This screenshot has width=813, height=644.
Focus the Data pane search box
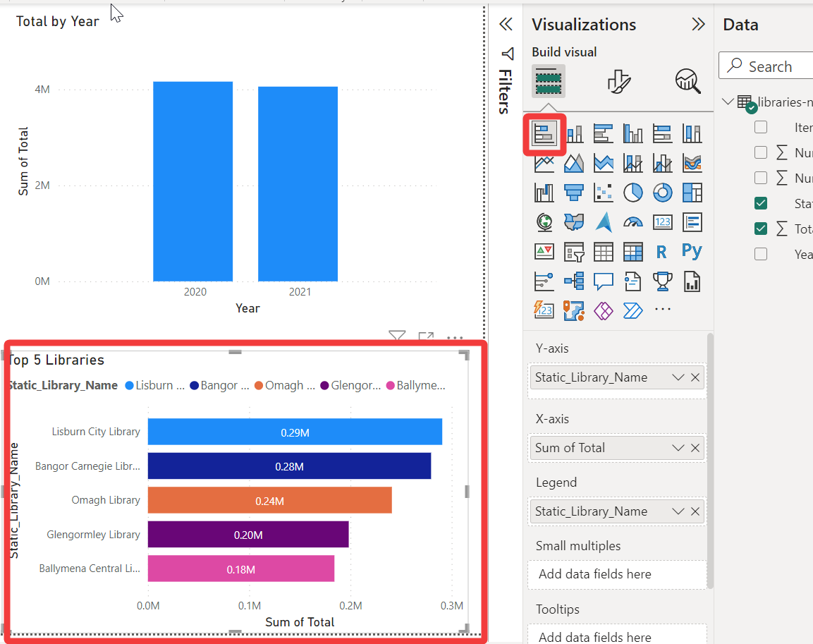[767, 66]
